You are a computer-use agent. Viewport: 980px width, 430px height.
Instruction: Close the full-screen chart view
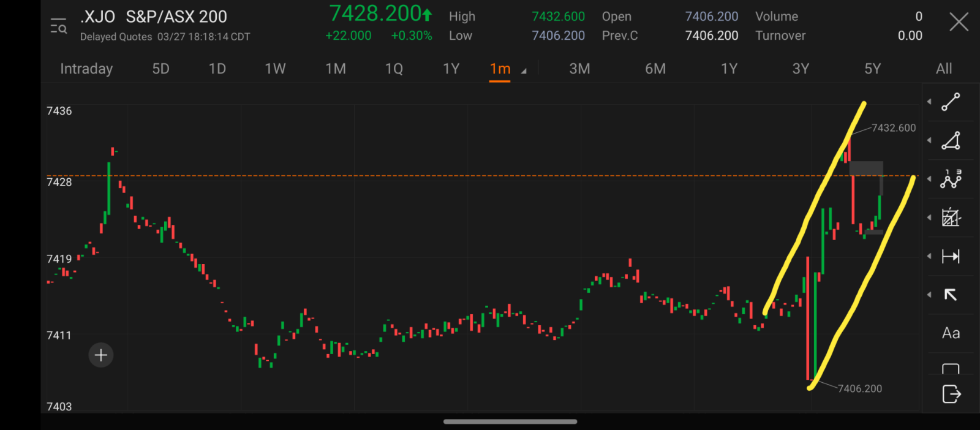(959, 23)
